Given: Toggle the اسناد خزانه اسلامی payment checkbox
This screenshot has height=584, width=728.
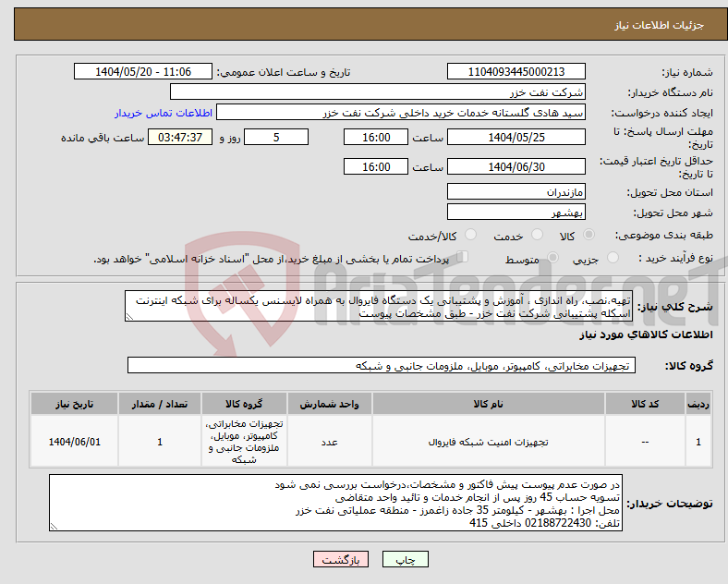Looking at the screenshot, I should click(463, 257).
